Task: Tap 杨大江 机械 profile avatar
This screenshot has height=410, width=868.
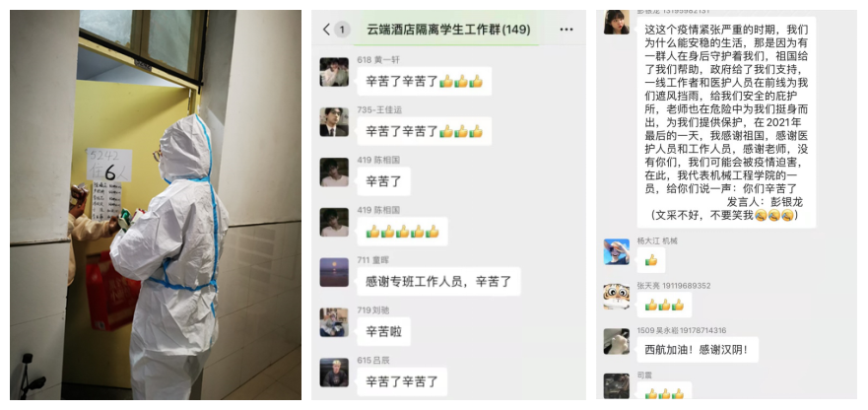Action: pos(616,251)
